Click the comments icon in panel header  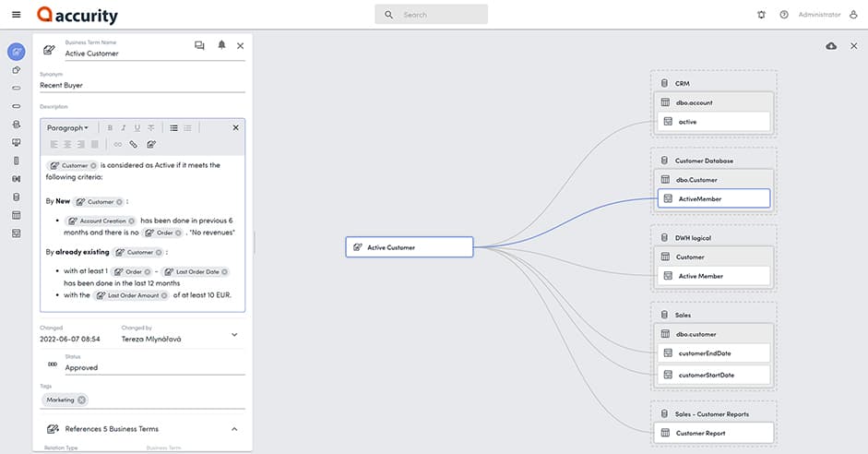199,45
